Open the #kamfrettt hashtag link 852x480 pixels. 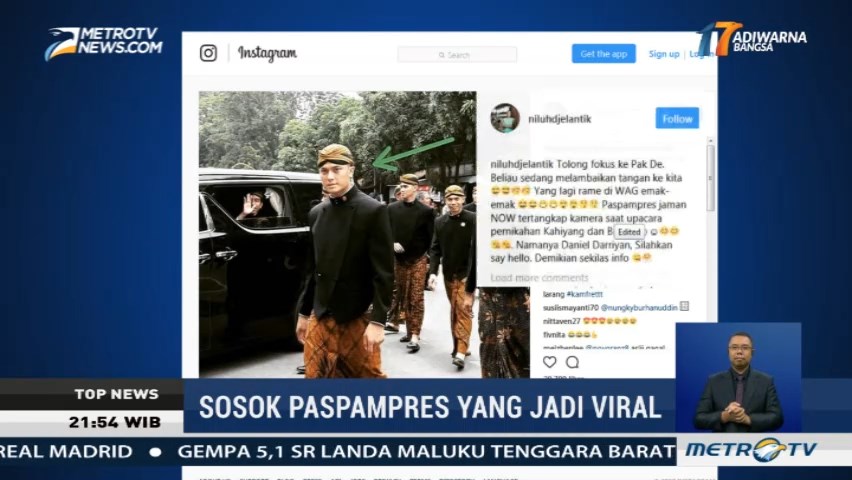pos(585,294)
